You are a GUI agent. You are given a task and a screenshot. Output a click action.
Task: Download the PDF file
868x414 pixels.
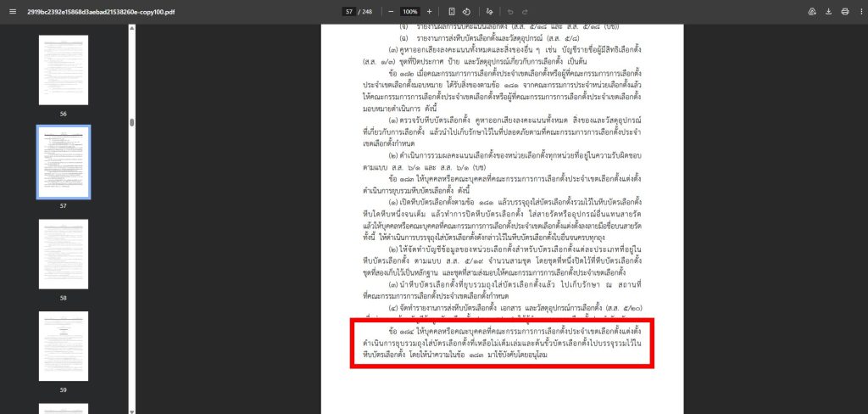pos(828,11)
